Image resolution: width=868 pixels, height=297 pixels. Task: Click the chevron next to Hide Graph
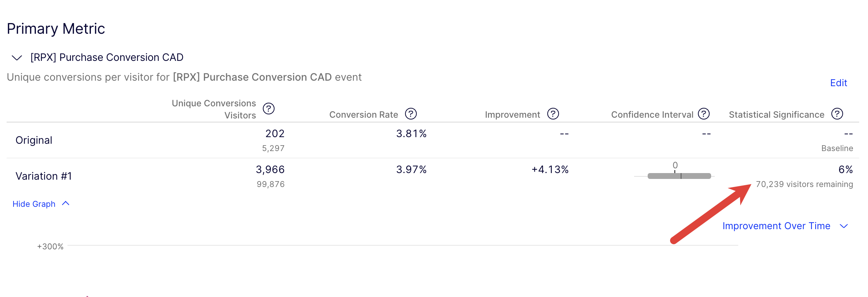coord(66,203)
